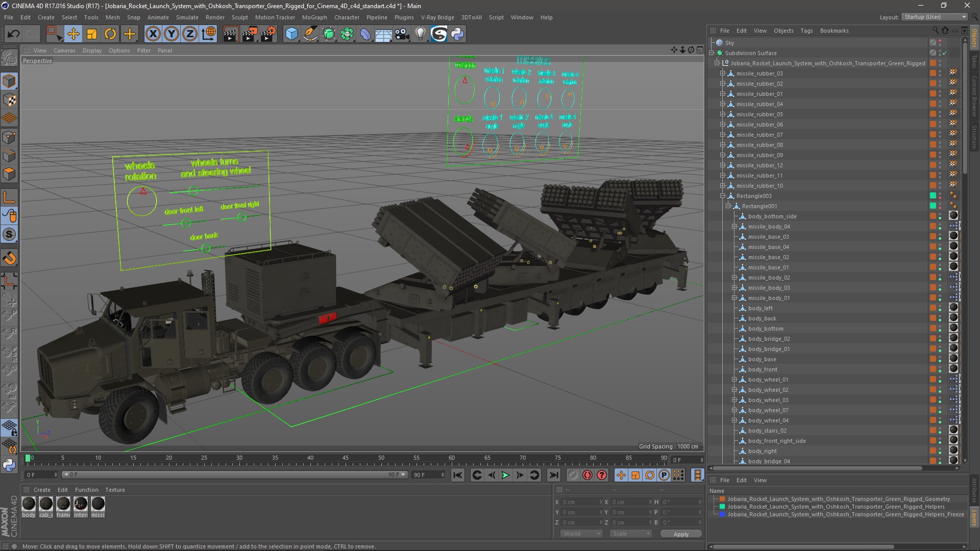
Task: Select the body material thumbnail
Action: (29, 504)
